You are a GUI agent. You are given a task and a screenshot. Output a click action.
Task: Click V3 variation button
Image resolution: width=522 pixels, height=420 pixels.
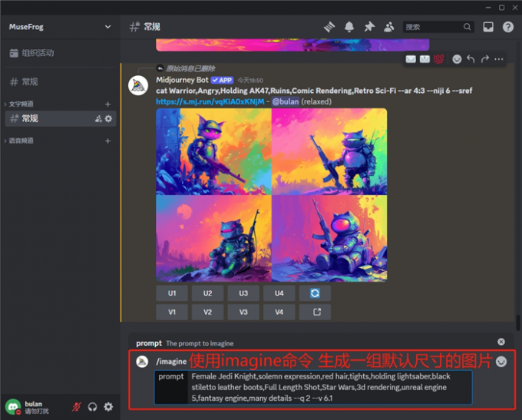(243, 312)
